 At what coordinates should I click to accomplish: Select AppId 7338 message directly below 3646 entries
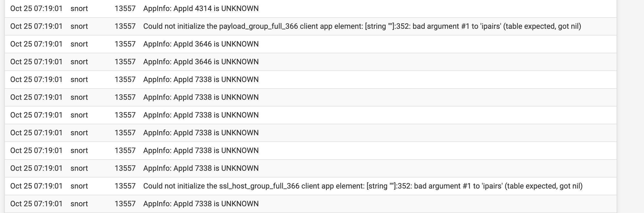201,80
